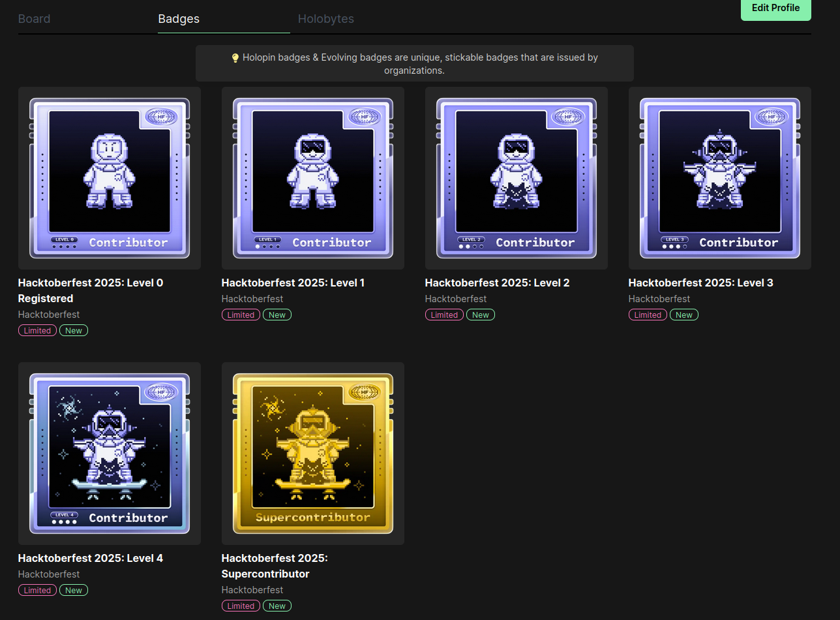Open the Level 4 Contributor badge image
Viewport: 840px width, 620px height.
(x=110, y=454)
